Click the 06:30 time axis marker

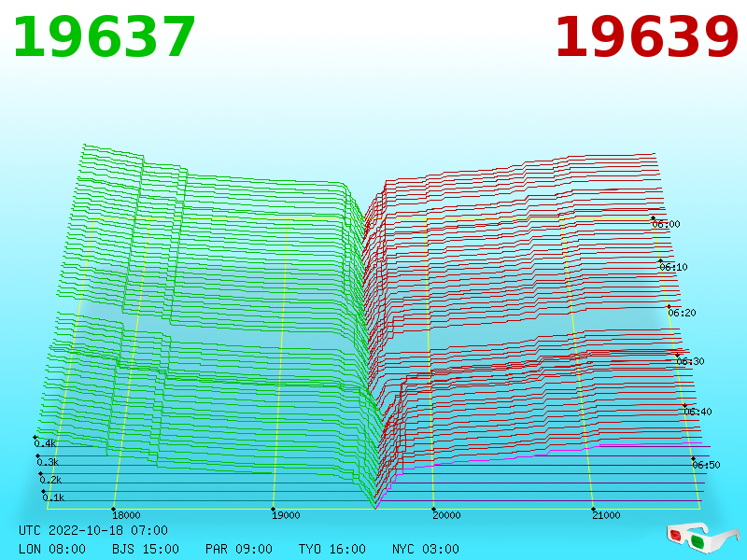click(x=690, y=361)
